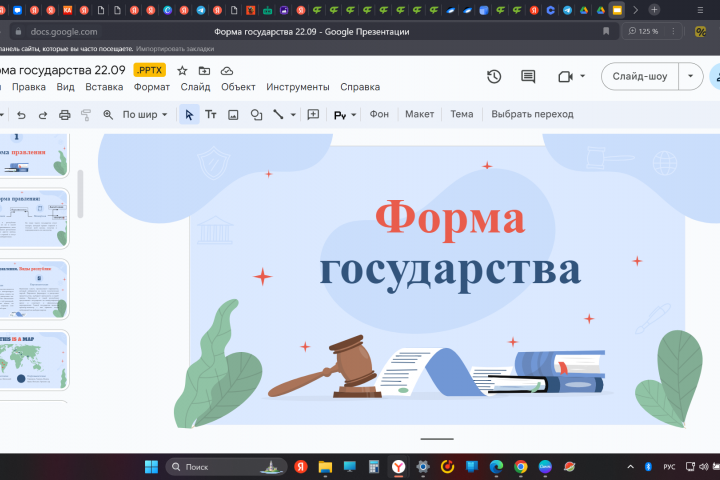Open the comments history icon
This screenshot has height=480, width=720.
(528, 77)
